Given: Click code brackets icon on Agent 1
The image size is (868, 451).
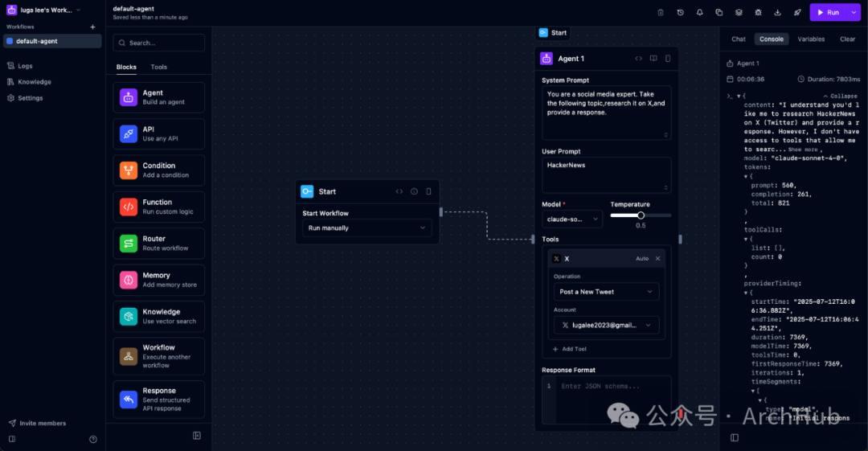Looking at the screenshot, I should (638, 58).
